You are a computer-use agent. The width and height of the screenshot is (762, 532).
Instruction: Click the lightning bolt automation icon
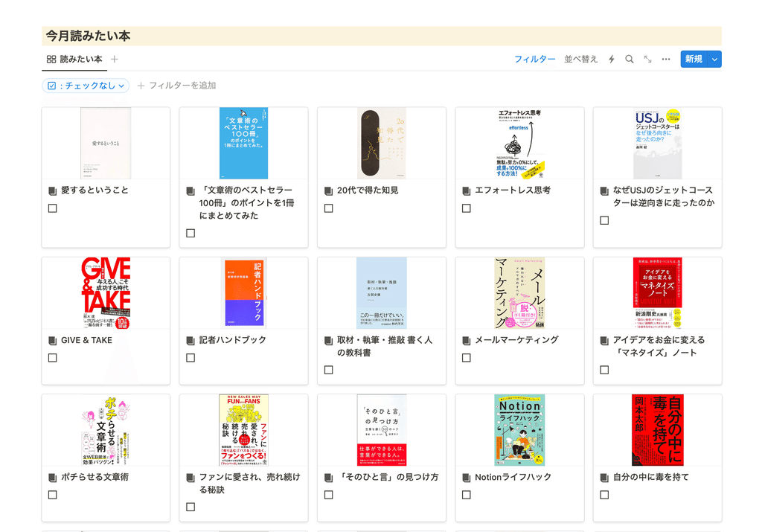point(612,60)
